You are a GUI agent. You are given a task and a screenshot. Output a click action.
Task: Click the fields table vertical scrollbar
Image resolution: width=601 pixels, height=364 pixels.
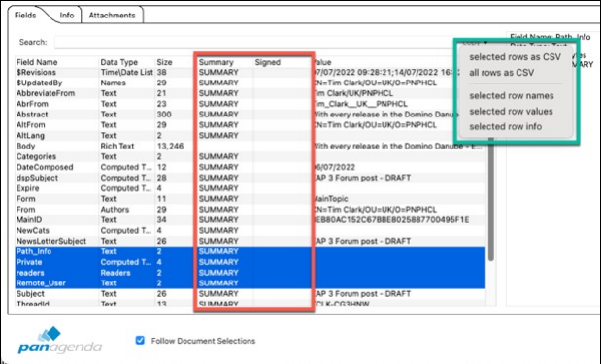pos(490,199)
